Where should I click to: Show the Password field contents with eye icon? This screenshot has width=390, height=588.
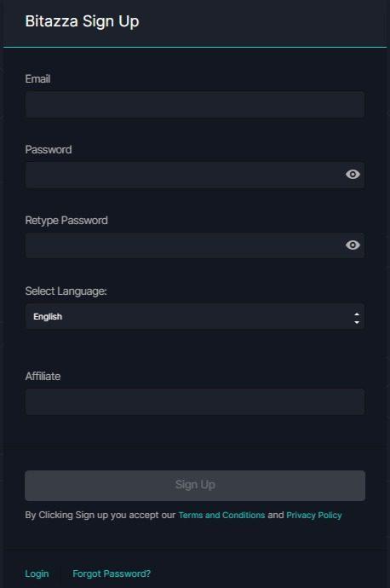(353, 175)
